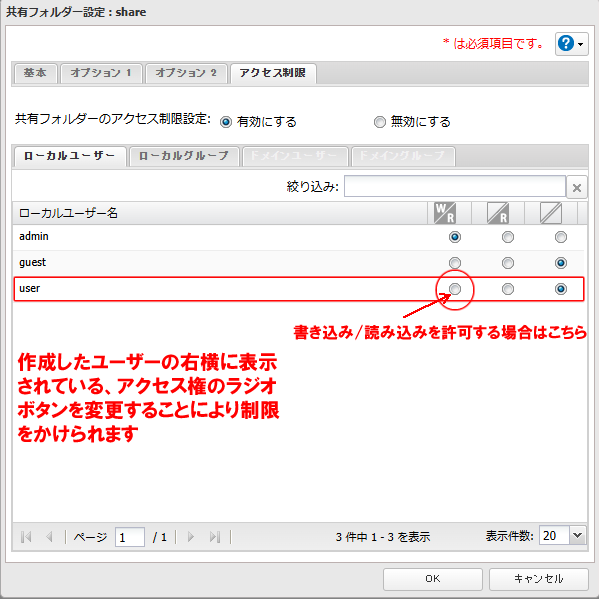Image resolution: width=599 pixels, height=599 pixels.
Task: Click the キャンセル button
Action: (x=538, y=579)
